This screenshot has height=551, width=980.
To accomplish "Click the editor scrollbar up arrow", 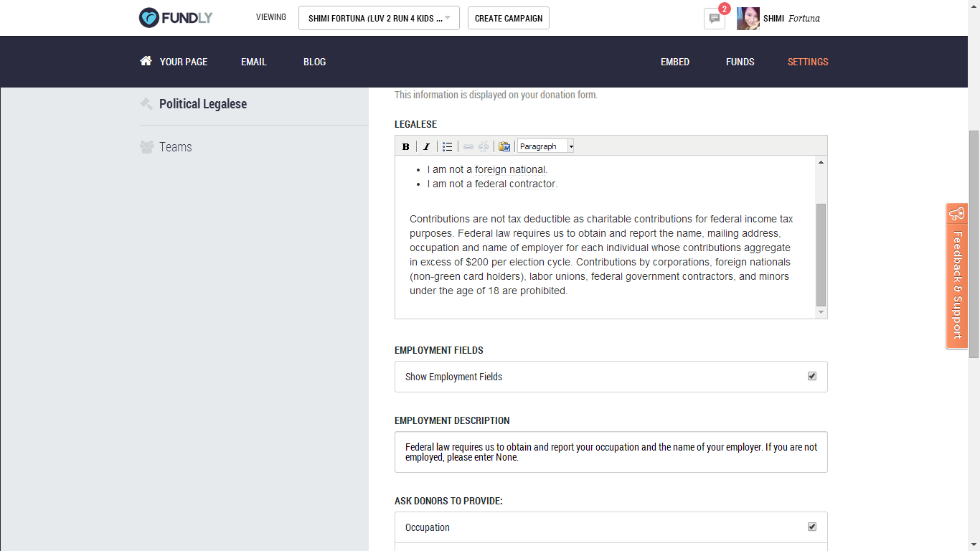I will [821, 162].
